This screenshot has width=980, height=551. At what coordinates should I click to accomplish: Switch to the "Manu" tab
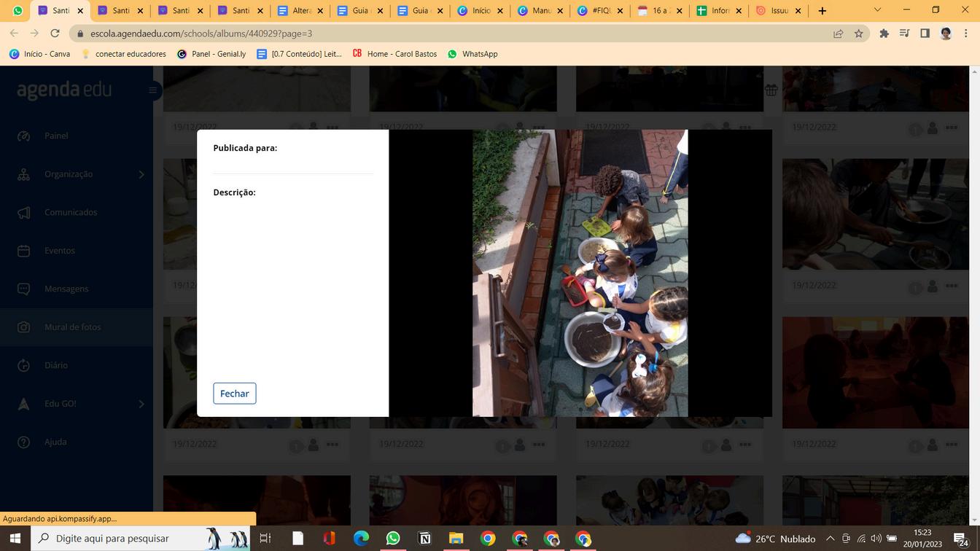(x=539, y=11)
